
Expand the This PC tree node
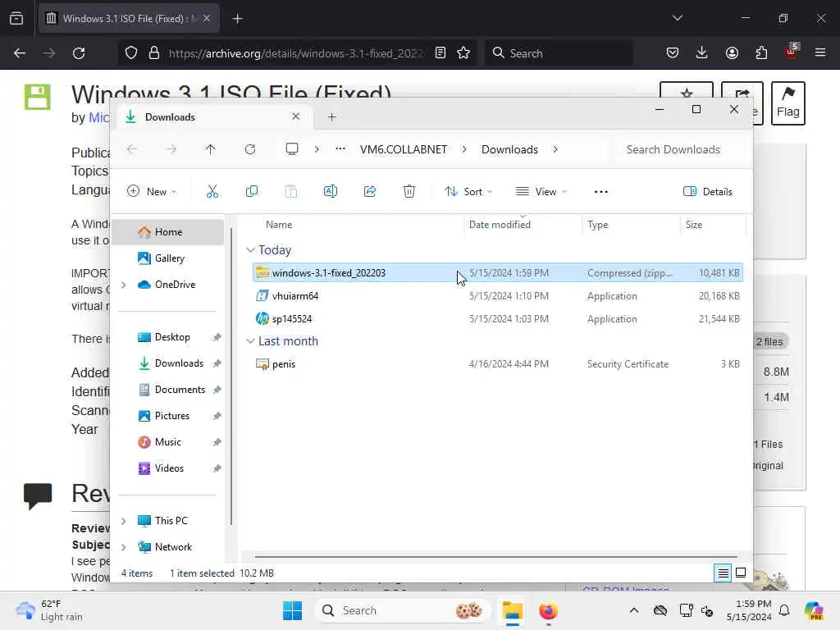coord(124,521)
